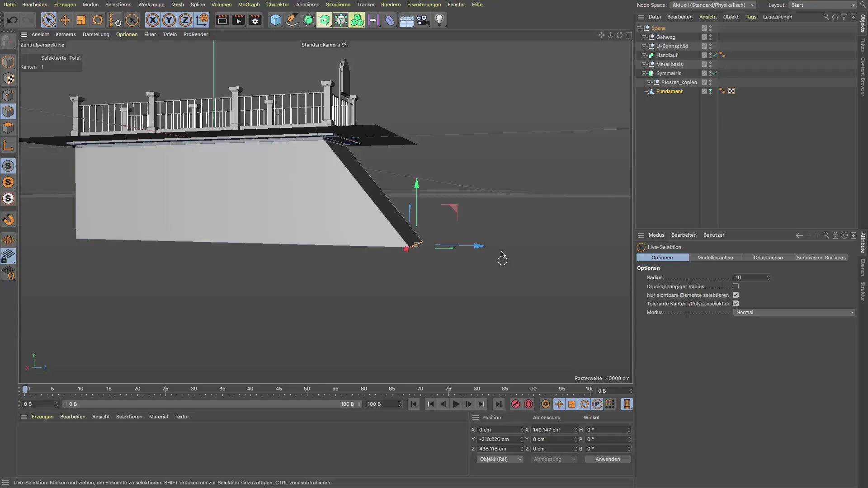Switch to edges mode in left toolbar

[x=8, y=112]
